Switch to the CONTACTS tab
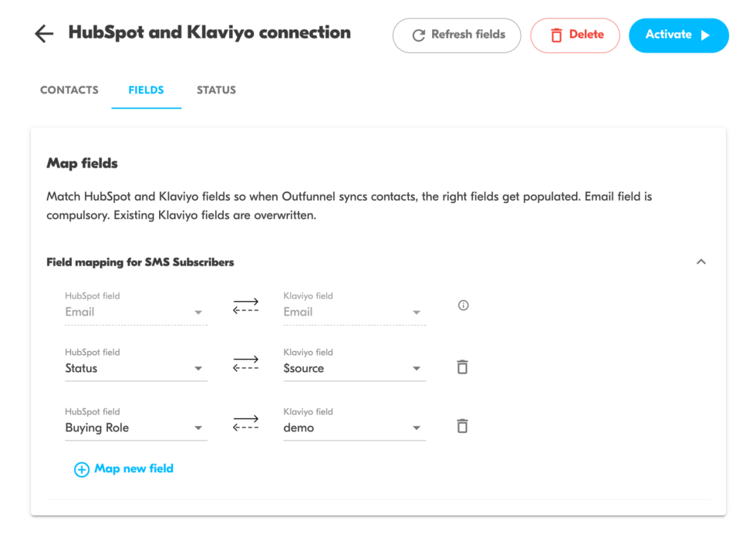 tap(69, 90)
